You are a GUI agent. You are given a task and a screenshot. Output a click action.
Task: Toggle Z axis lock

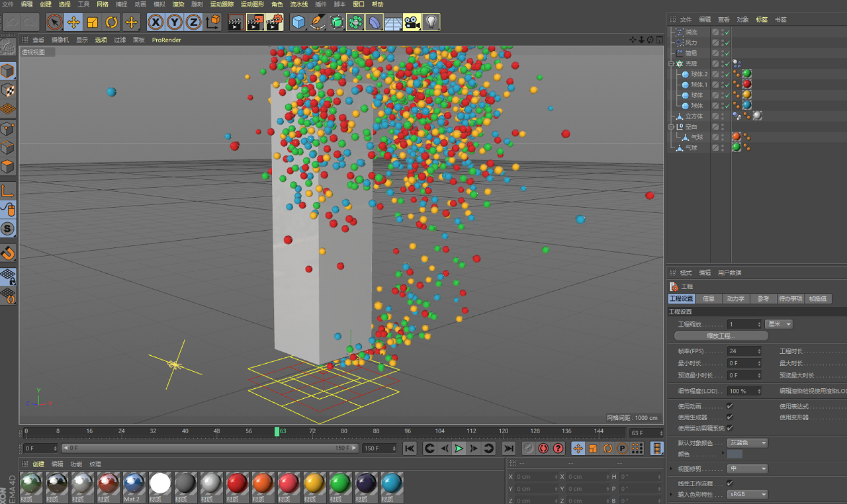tap(194, 22)
